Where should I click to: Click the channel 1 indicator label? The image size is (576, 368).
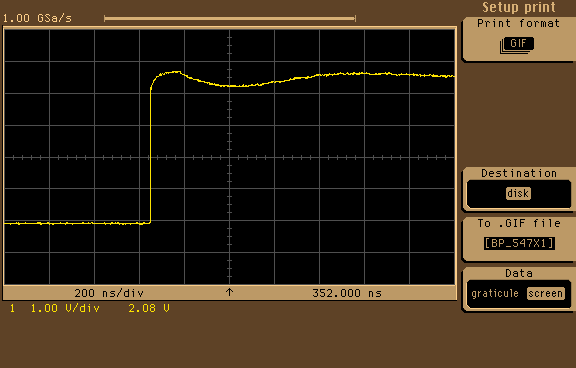[x=12, y=308]
